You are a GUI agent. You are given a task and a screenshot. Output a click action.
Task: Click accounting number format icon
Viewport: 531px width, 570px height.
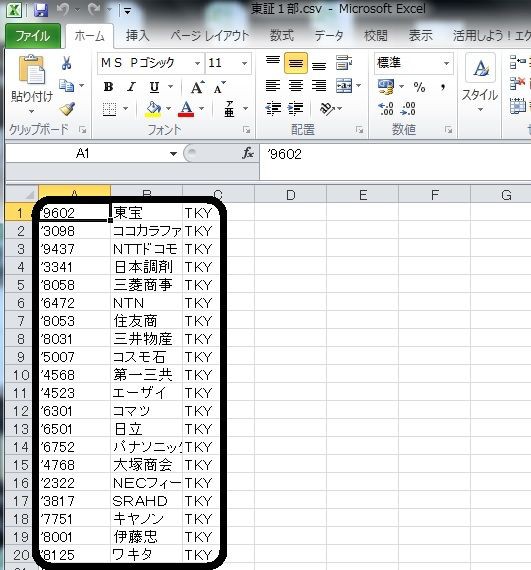tap(386, 87)
